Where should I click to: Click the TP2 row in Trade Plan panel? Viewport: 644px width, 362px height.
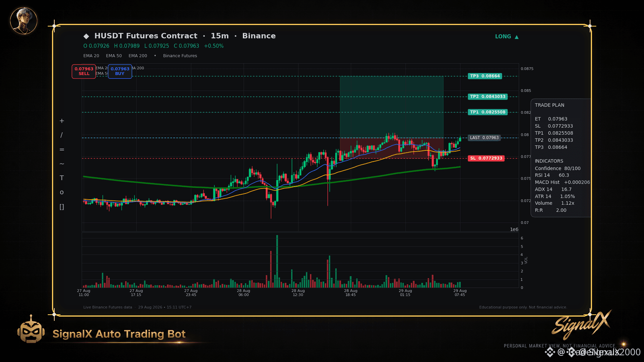click(554, 140)
